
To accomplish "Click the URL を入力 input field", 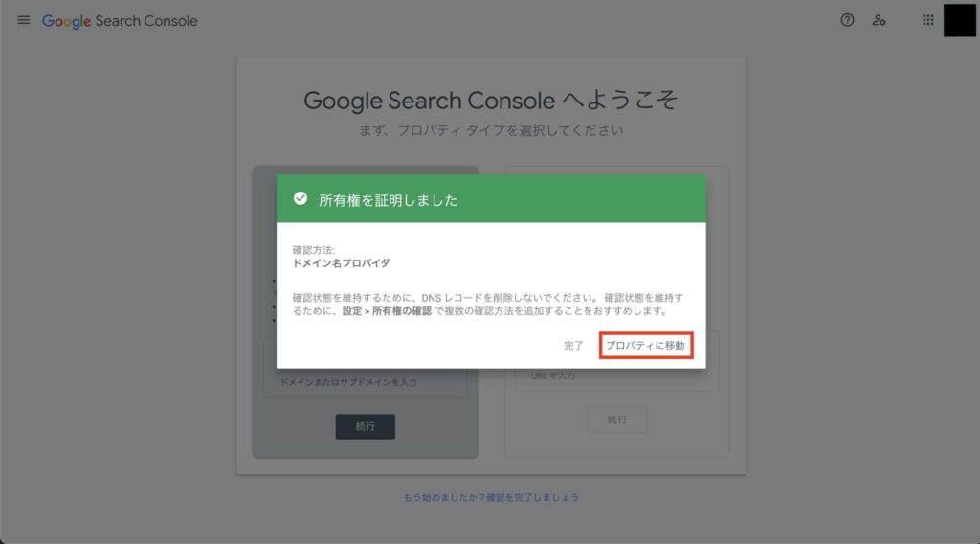I will (x=617, y=376).
